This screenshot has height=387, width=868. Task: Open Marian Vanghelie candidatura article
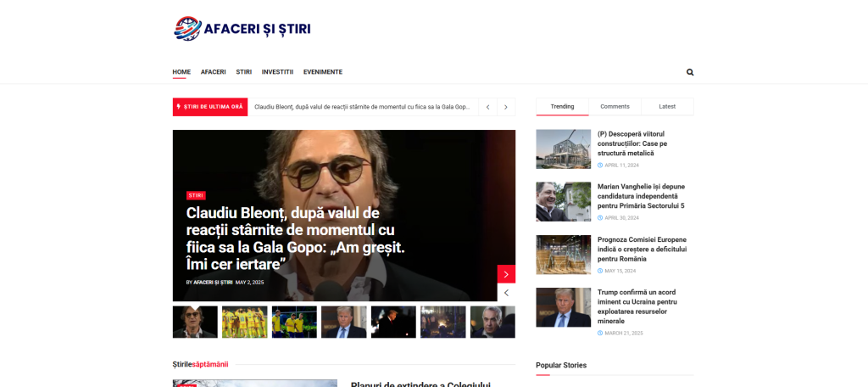pos(641,196)
